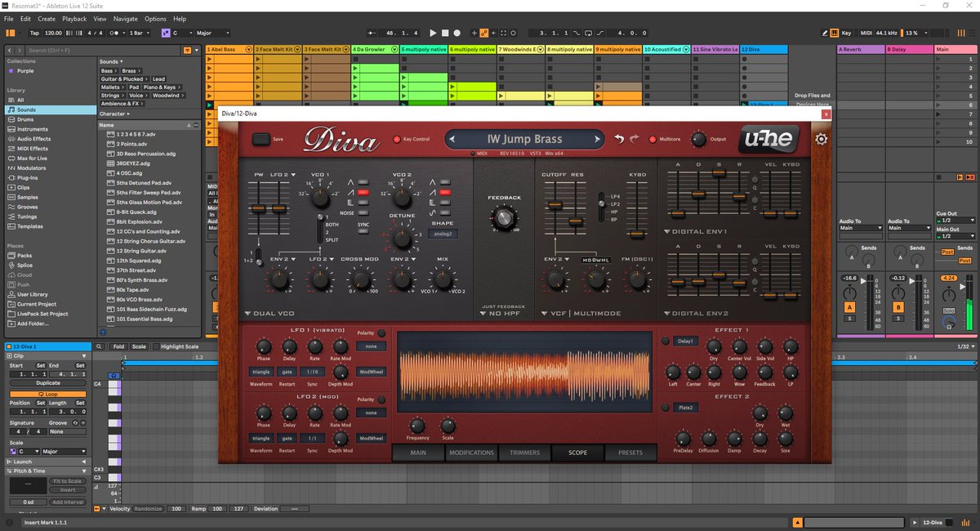The image size is (980, 531).
Task: Open Plug-Ins category in Library
Action: [x=28, y=177]
